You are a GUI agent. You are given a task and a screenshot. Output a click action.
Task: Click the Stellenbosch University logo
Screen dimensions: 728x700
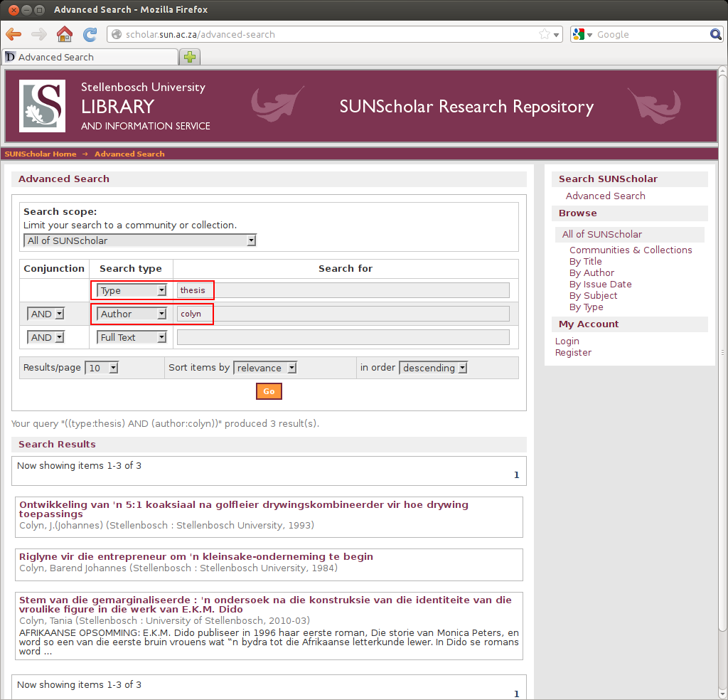tap(42, 106)
